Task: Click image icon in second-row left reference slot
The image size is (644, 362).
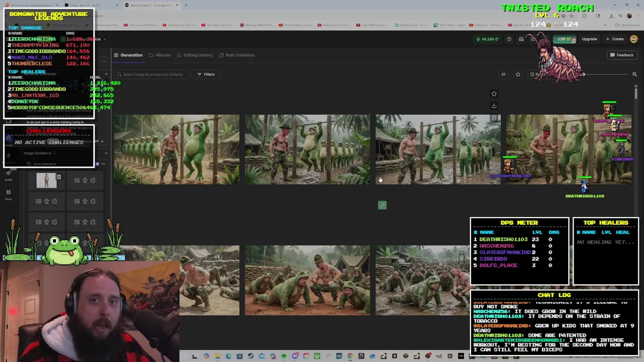Action: click(x=38, y=201)
